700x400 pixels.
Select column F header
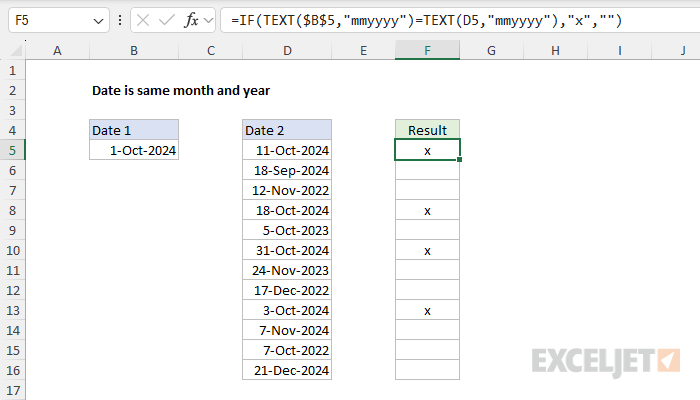427,51
